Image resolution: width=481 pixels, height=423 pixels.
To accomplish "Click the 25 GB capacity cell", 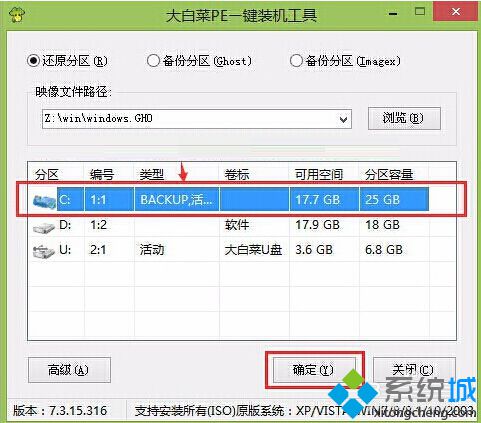I will [382, 200].
